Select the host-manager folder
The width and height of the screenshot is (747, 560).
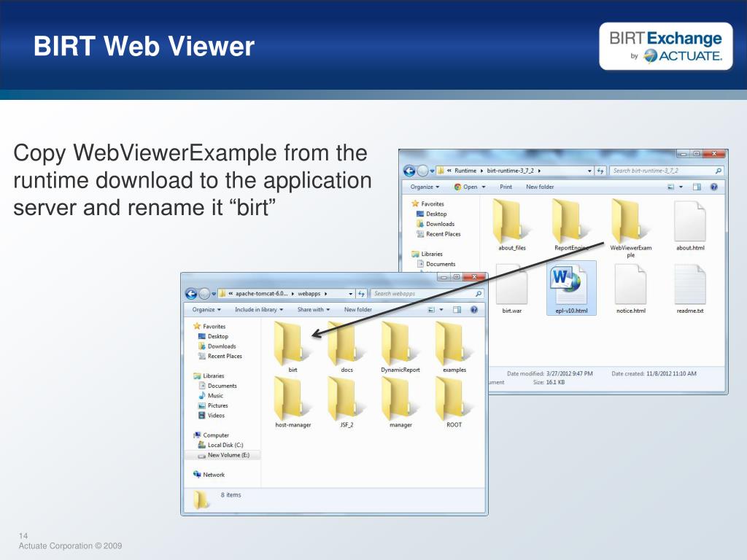(x=293, y=402)
